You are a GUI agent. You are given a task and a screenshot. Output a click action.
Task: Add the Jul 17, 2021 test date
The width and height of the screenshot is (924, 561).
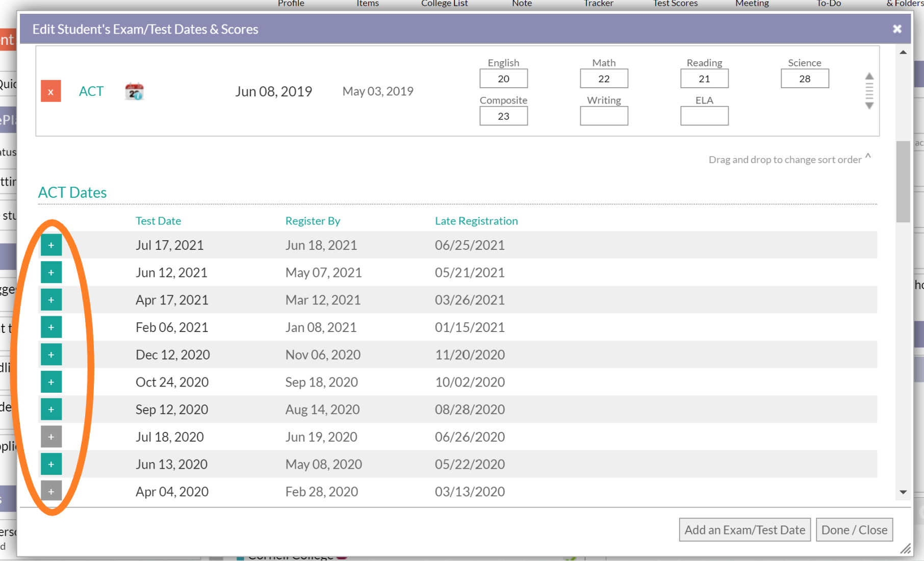click(x=51, y=245)
